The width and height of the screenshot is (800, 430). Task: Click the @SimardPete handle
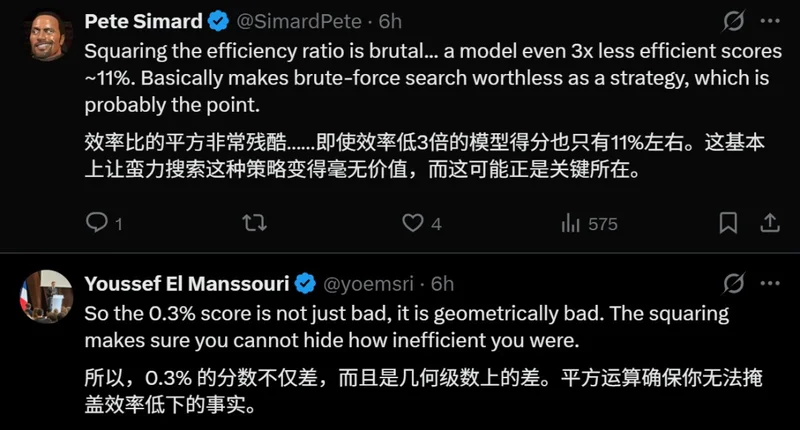[295, 21]
